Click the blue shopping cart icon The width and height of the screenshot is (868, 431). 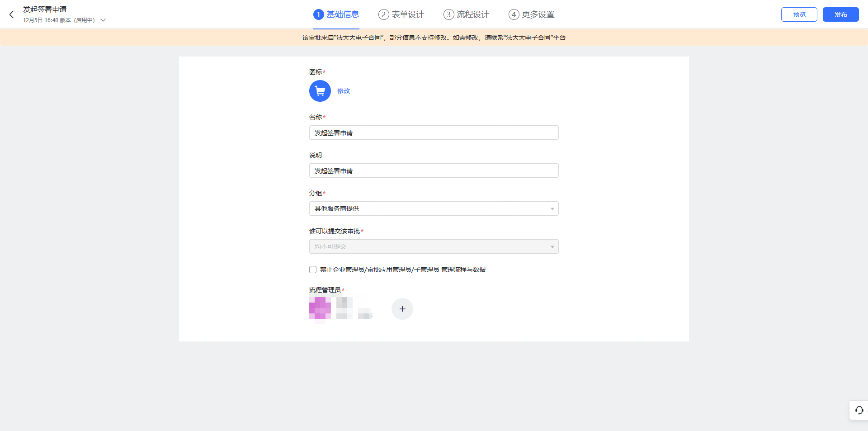tap(320, 91)
